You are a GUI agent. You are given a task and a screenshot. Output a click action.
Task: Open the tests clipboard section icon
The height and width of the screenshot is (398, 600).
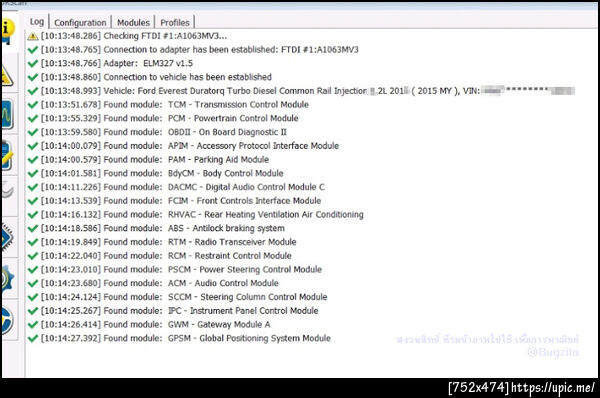coord(8,155)
